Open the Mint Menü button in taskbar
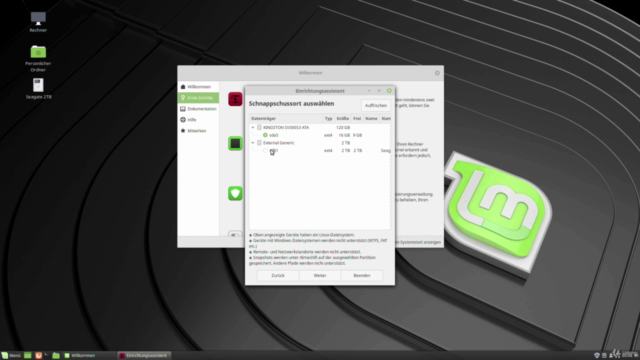The height and width of the screenshot is (360, 640). [x=11, y=356]
